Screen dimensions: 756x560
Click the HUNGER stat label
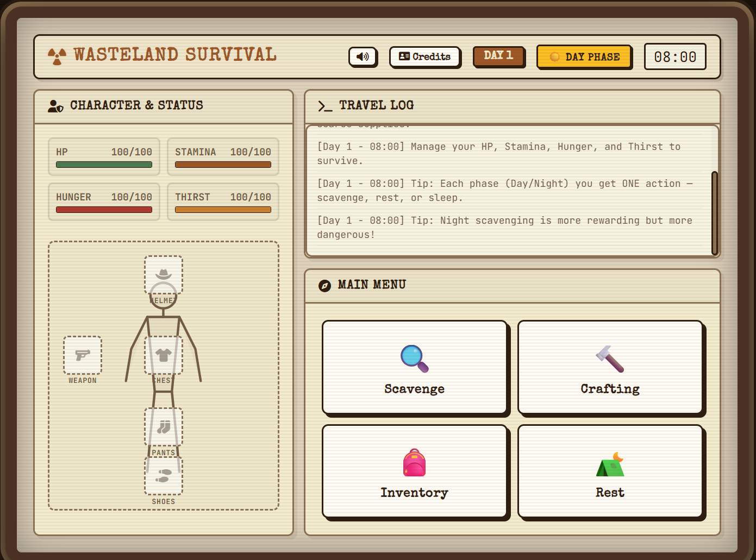coord(73,197)
